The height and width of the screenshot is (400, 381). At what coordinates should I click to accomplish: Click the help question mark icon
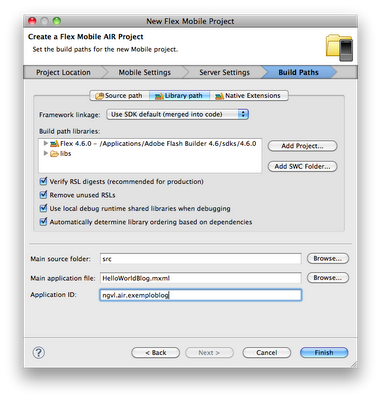[x=39, y=353]
